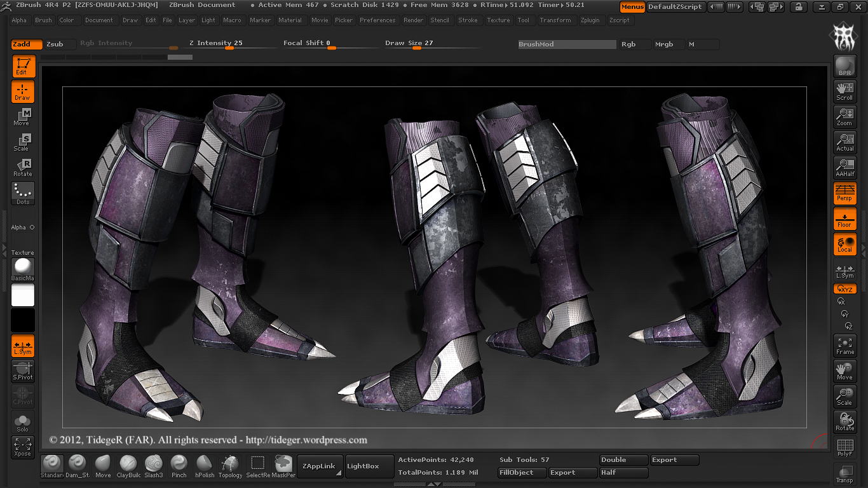868x488 pixels.
Task: Toggle Draw mode button
Action: tap(23, 91)
